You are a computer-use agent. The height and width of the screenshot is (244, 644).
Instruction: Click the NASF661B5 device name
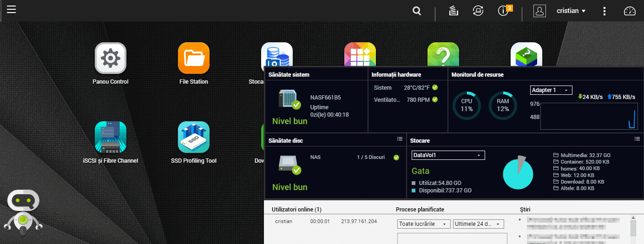(325, 98)
